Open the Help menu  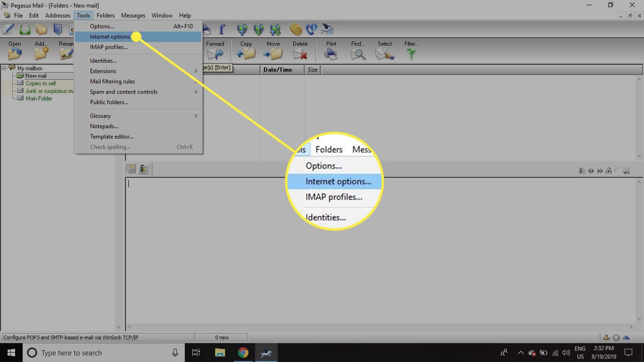185,16
